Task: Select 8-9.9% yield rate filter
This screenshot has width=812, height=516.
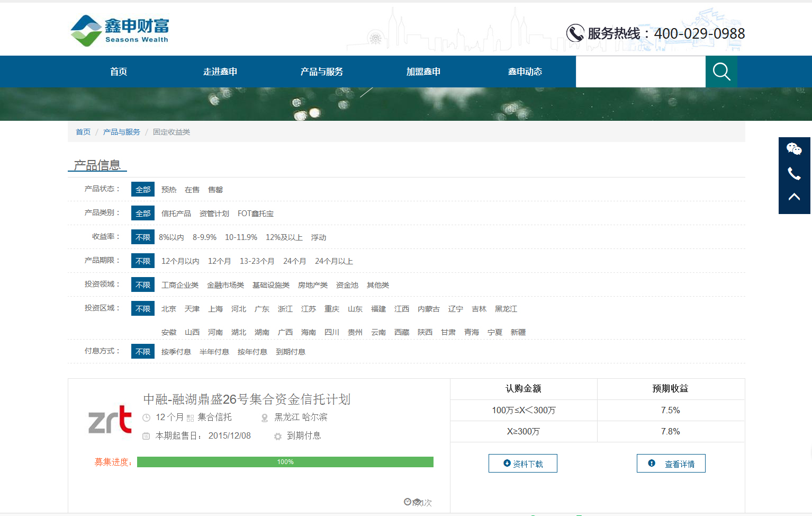Action: pos(204,237)
